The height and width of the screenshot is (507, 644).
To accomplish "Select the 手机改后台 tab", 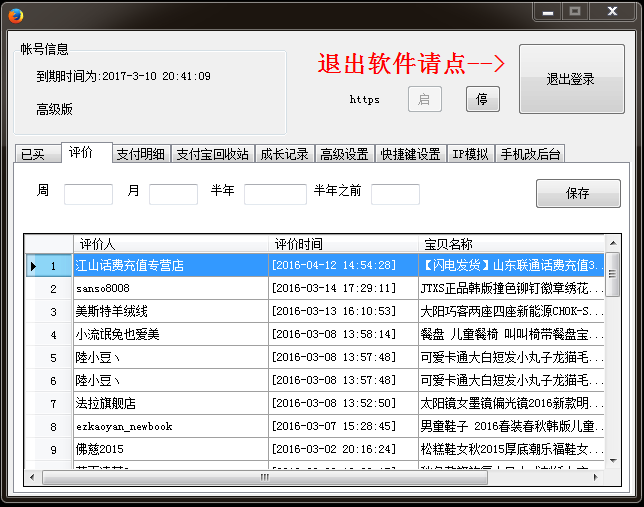I will [530, 154].
